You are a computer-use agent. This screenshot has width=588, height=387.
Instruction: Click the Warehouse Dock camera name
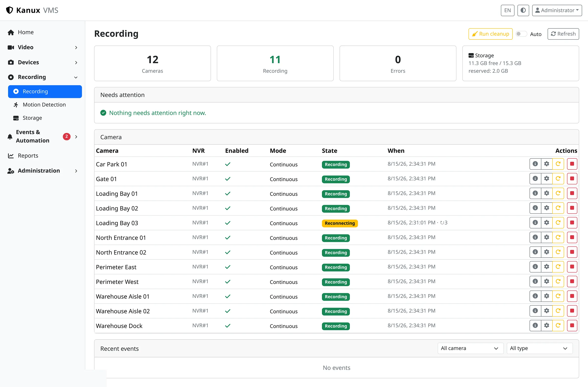click(119, 326)
